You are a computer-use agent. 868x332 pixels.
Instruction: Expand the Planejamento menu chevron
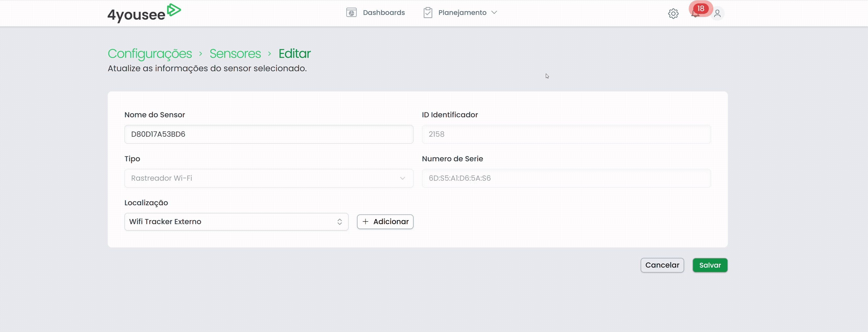tap(494, 13)
